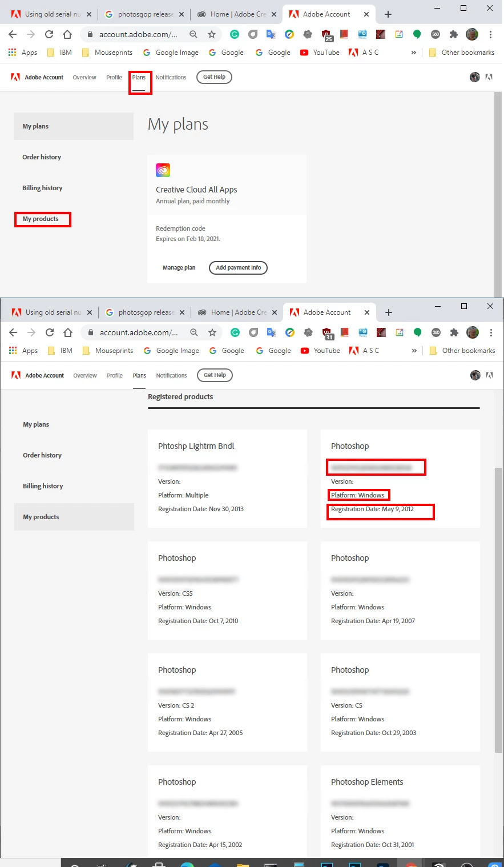Viewport: 504px width, 867px height.
Task: Switch to the 'Using old serial nu' tab in My plans window
Action: pyautogui.click(x=51, y=14)
